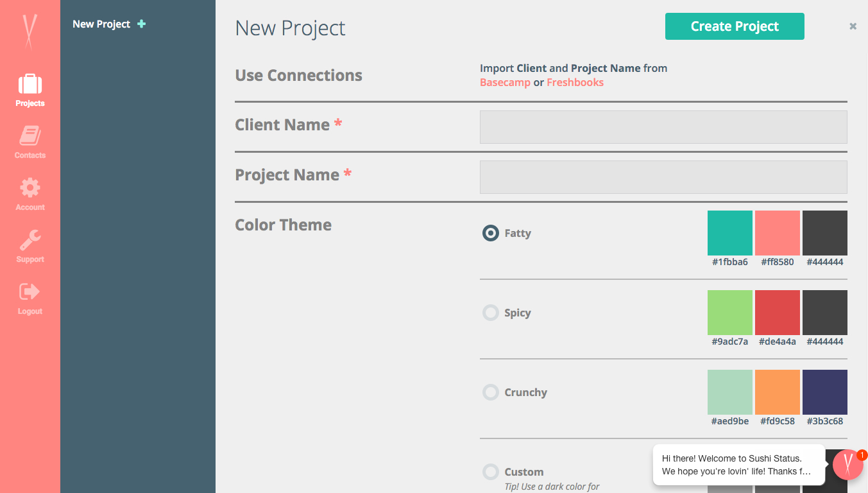
Task: Click the green plus next to New Project
Action: click(x=140, y=24)
